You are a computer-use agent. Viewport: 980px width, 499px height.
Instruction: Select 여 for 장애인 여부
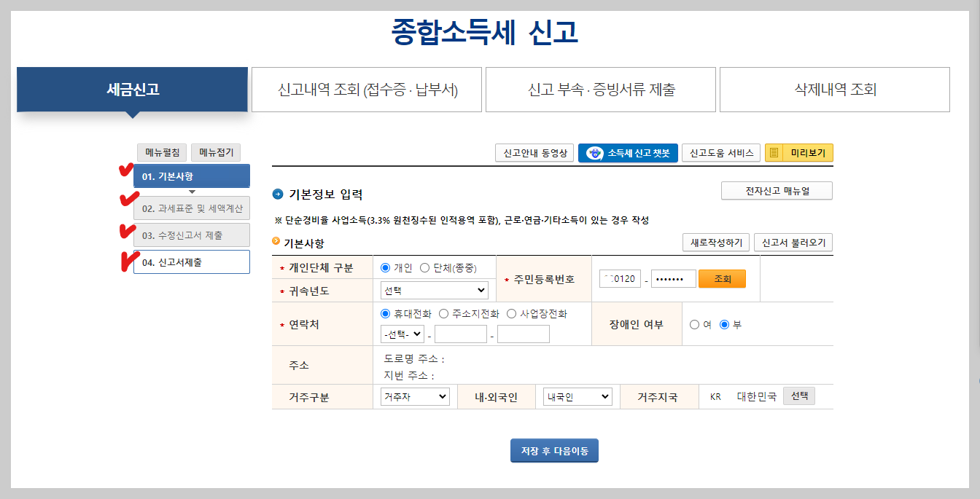click(x=694, y=324)
